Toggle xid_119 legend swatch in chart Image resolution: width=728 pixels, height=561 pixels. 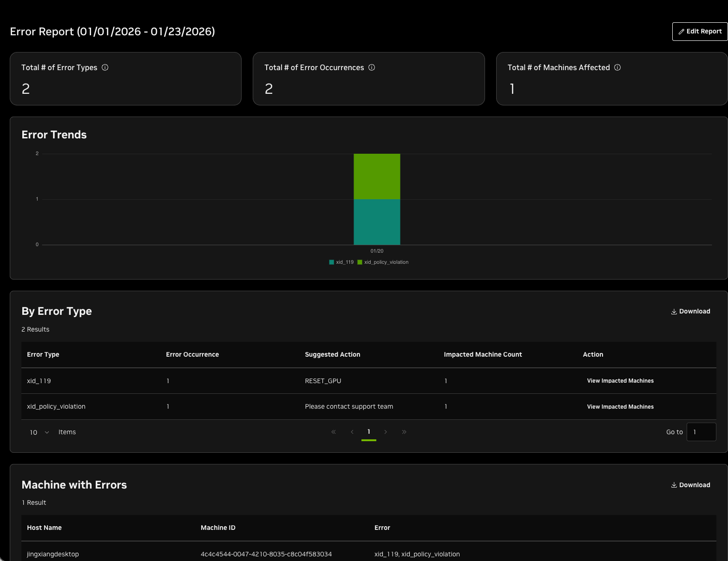pyautogui.click(x=332, y=262)
